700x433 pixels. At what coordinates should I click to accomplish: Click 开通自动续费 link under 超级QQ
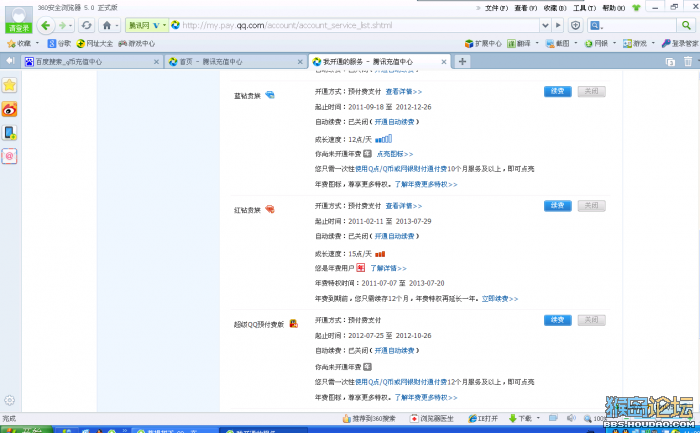(x=395, y=350)
